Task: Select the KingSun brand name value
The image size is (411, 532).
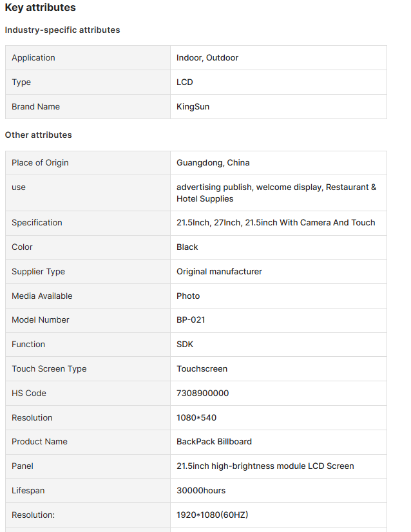Action: (193, 106)
